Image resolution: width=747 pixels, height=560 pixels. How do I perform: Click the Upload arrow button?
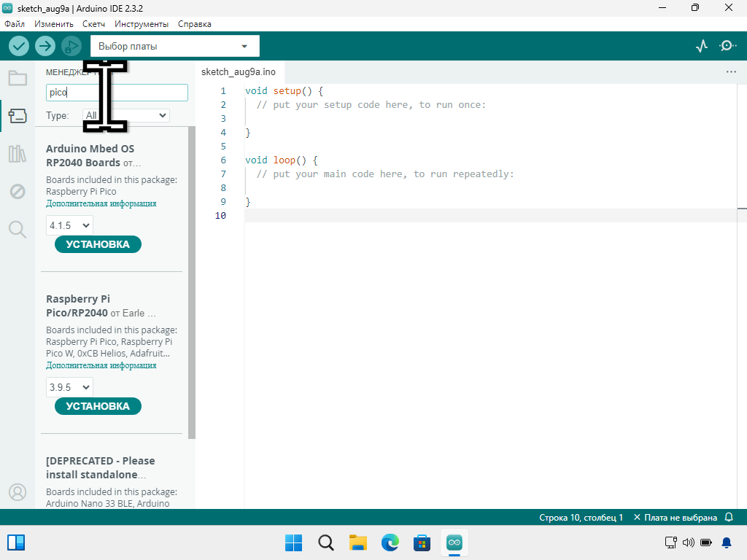[x=45, y=46]
